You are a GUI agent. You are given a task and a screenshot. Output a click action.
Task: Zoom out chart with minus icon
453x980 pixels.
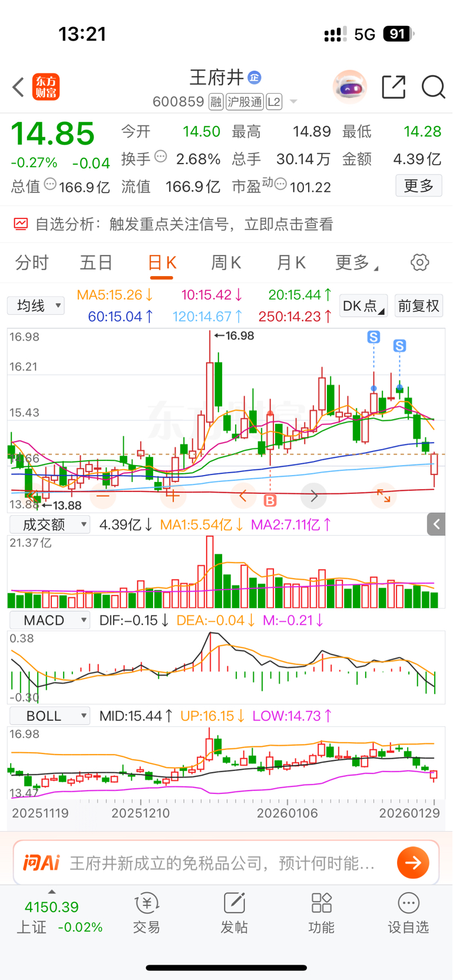point(103,496)
